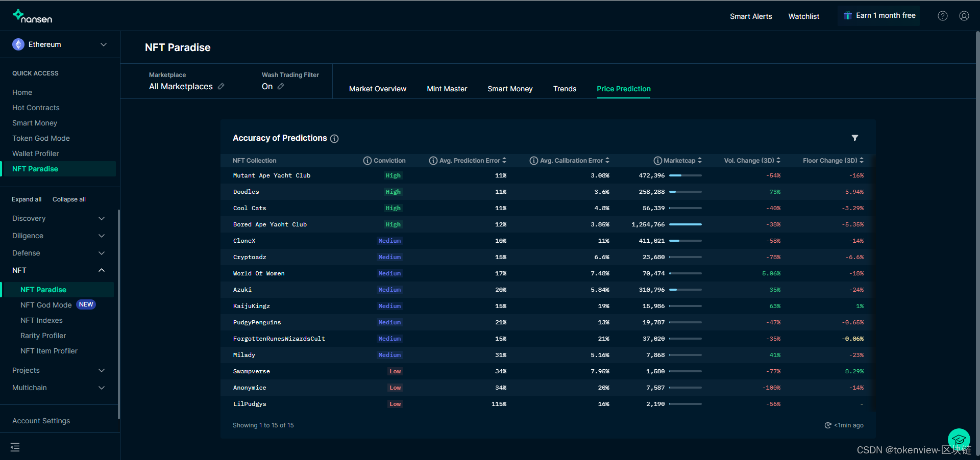
Task: Click Collapse all in sidebar
Action: point(69,199)
